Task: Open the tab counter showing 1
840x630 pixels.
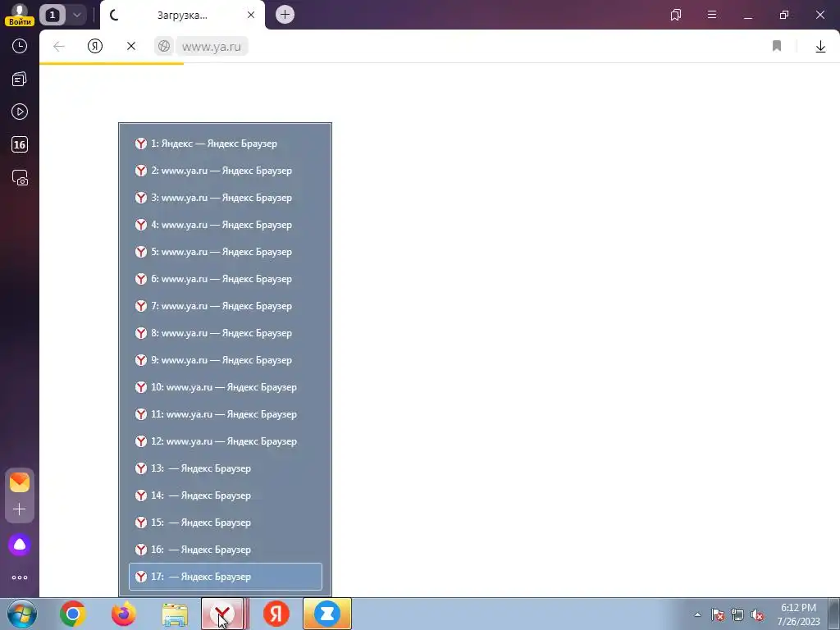Action: point(52,15)
